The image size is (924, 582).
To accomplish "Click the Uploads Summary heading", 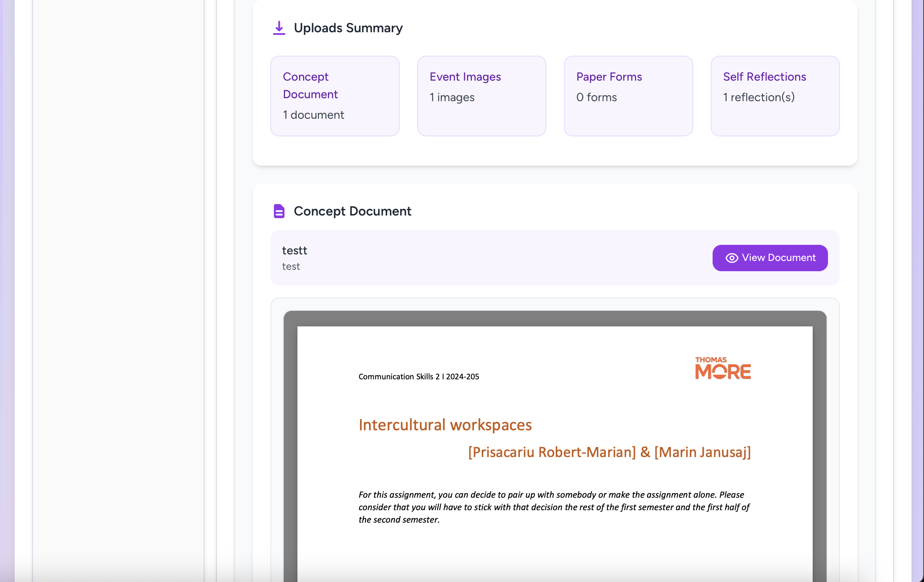I will pos(348,28).
